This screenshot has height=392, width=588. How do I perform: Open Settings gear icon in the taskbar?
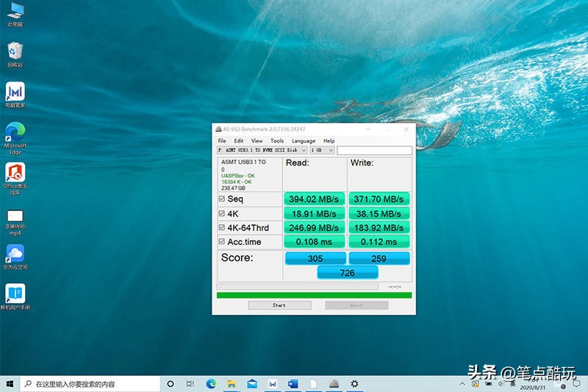(x=354, y=384)
